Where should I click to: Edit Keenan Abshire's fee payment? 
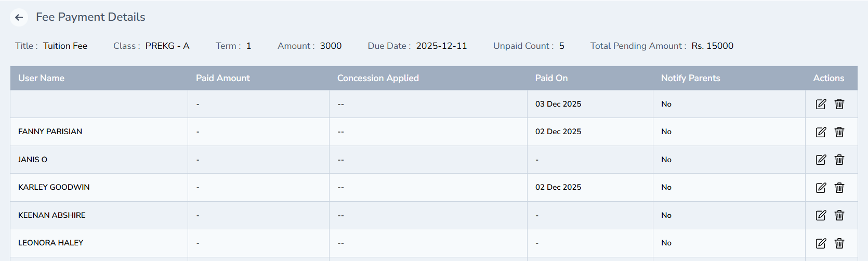click(x=821, y=215)
